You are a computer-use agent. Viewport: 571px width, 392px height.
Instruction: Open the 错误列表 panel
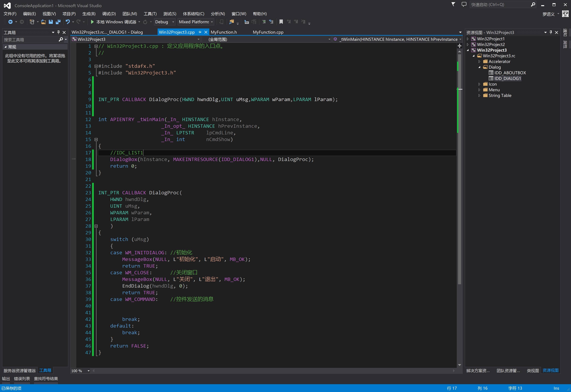click(22, 379)
